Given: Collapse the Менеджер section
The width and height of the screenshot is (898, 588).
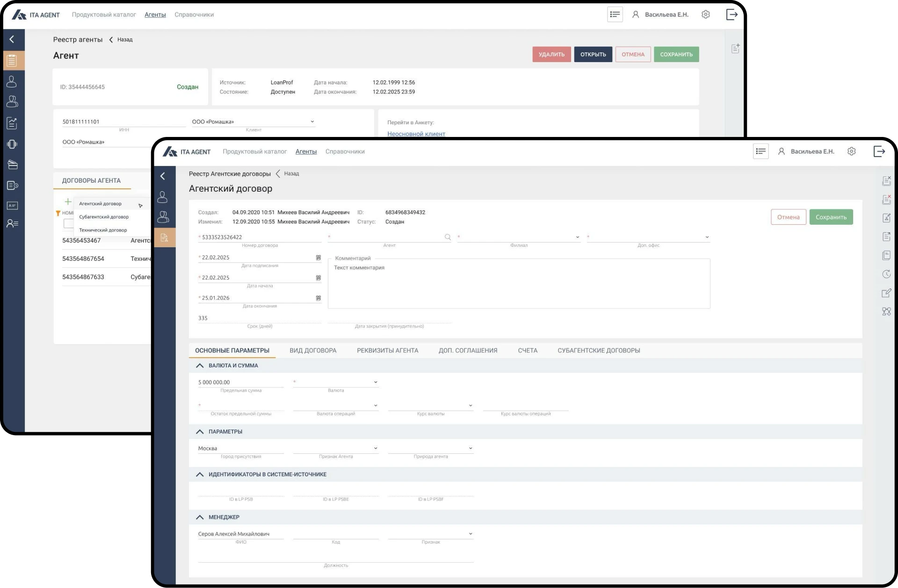Looking at the screenshot, I should click(200, 517).
